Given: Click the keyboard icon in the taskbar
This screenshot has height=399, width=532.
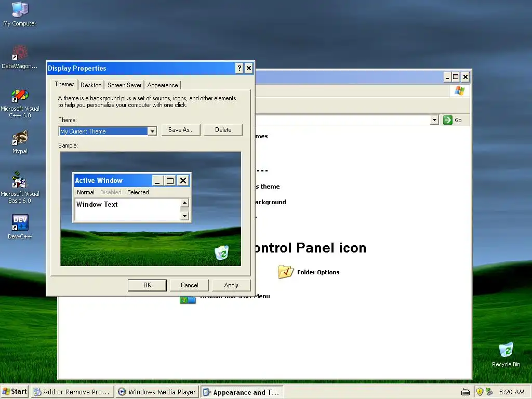Looking at the screenshot, I should 465,392.
